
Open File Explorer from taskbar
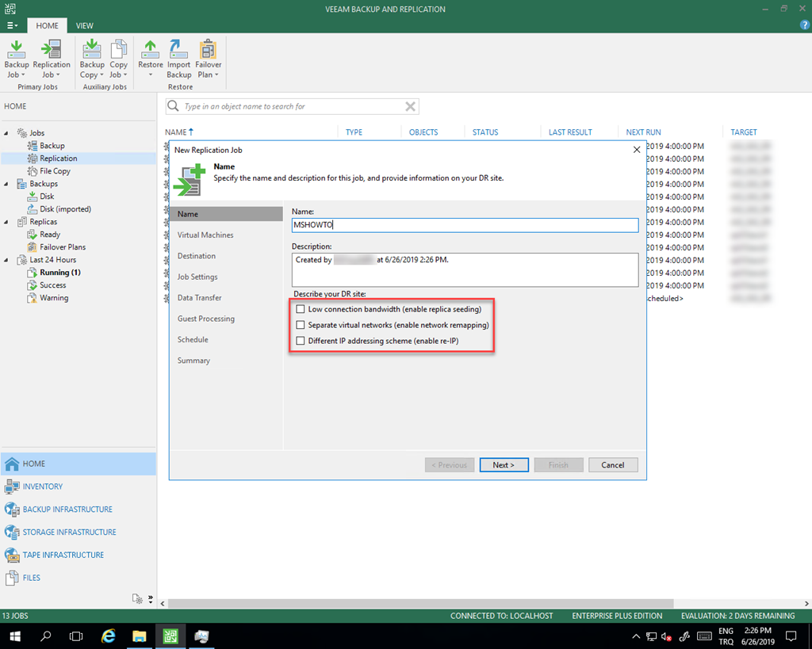click(x=140, y=636)
